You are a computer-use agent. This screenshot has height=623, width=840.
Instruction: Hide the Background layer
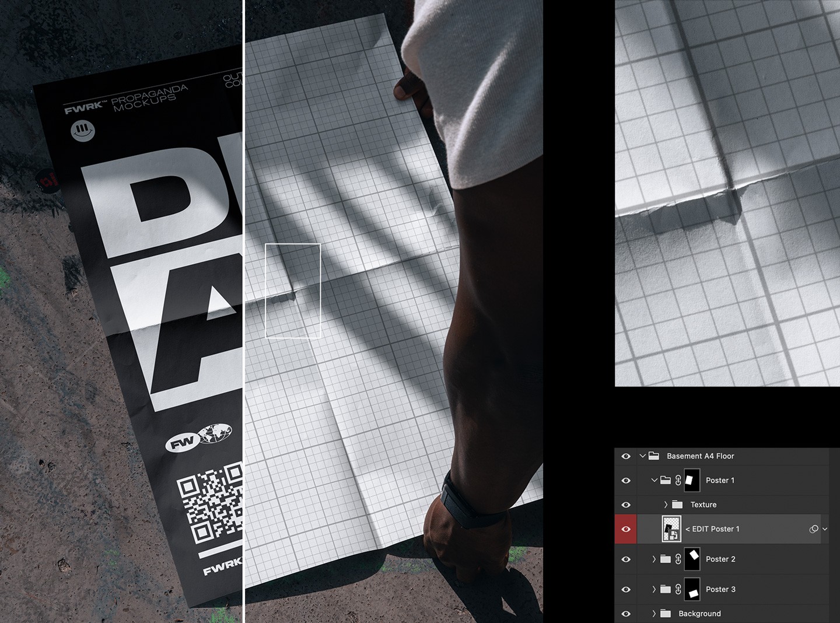(625, 614)
